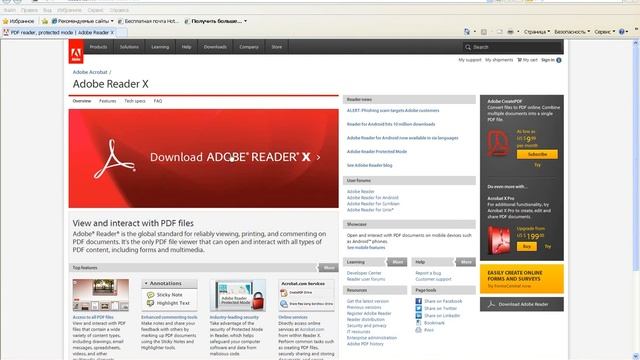This screenshot has height=360, width=640.
Task: Click the Acrobat X Pro box image
Action: pyautogui.click(x=499, y=240)
